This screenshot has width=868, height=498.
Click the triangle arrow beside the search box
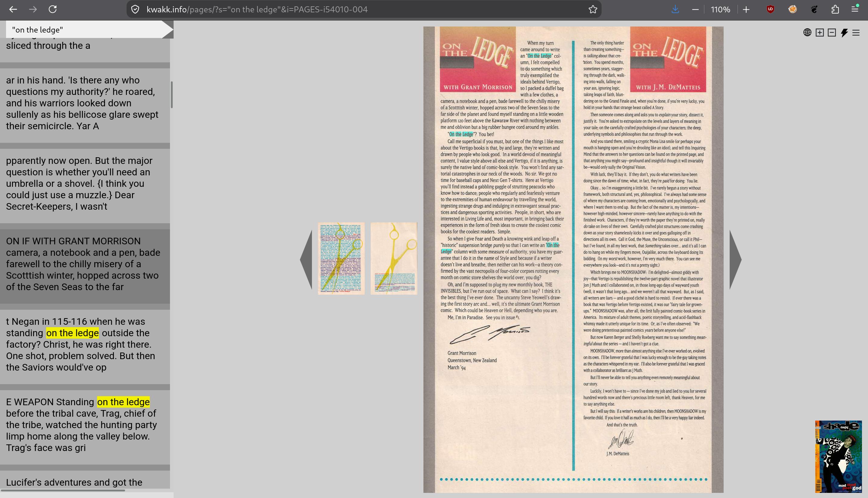pos(168,30)
